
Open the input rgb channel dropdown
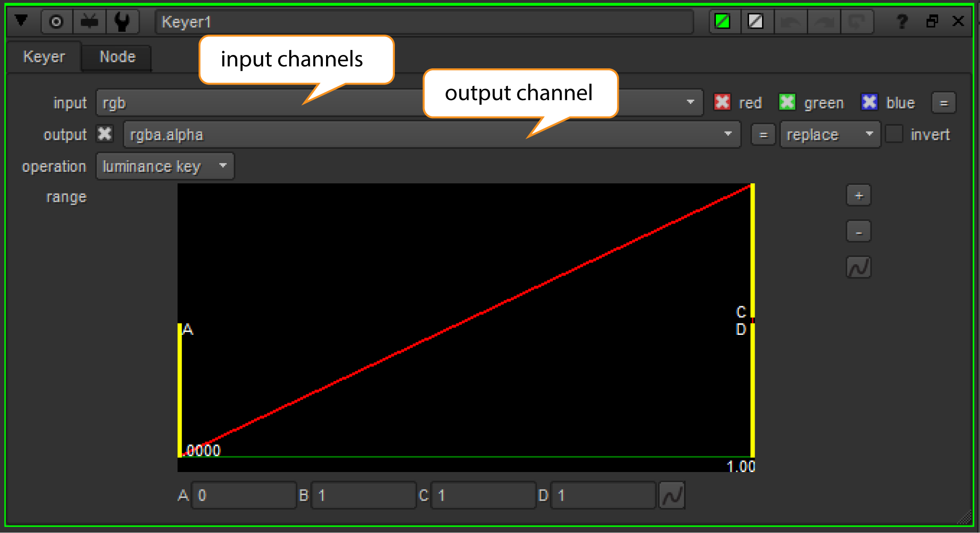click(x=690, y=103)
